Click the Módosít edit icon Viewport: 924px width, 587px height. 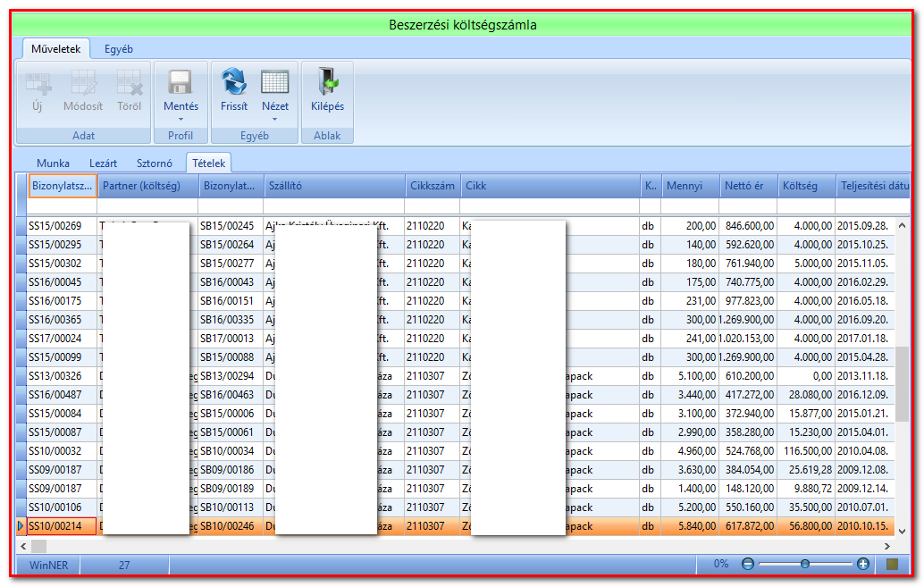83,84
